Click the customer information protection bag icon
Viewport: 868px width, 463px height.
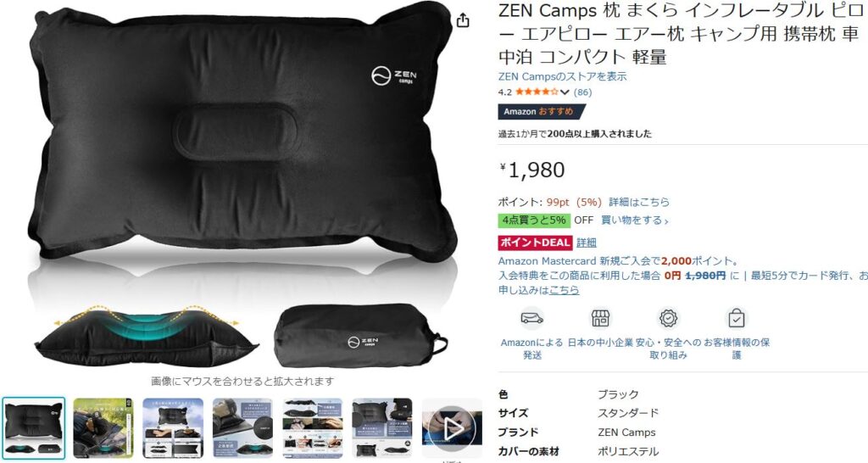pos(737,319)
